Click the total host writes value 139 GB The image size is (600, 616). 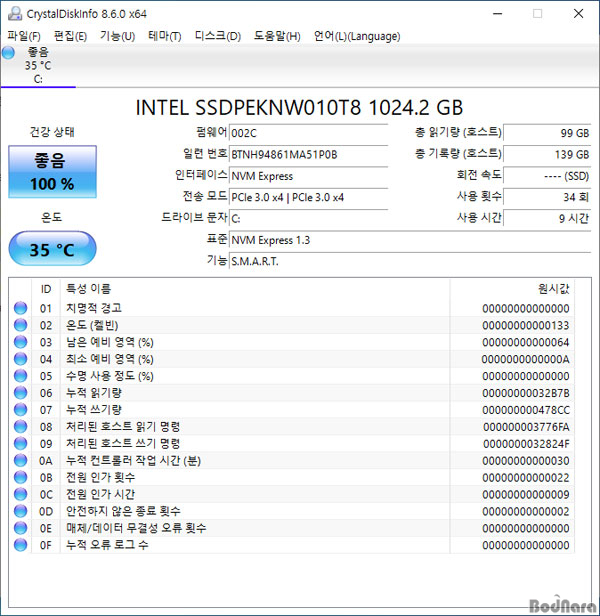[x=547, y=154]
